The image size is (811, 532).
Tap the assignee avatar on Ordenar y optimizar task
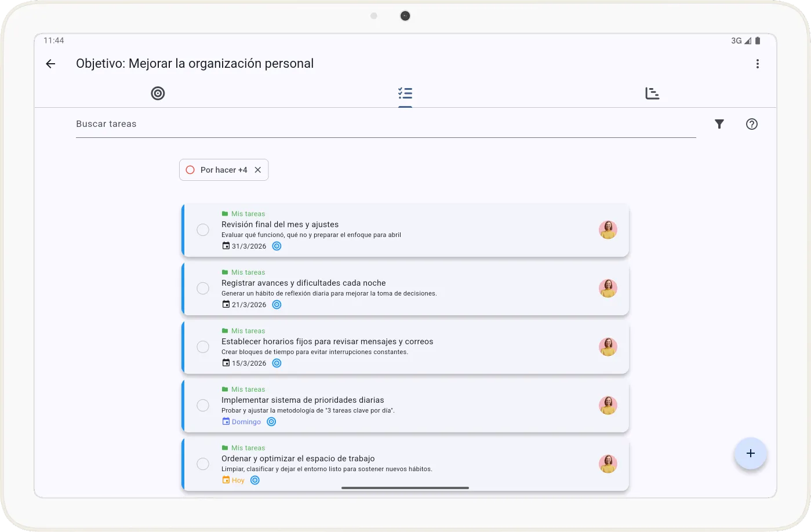608,464
